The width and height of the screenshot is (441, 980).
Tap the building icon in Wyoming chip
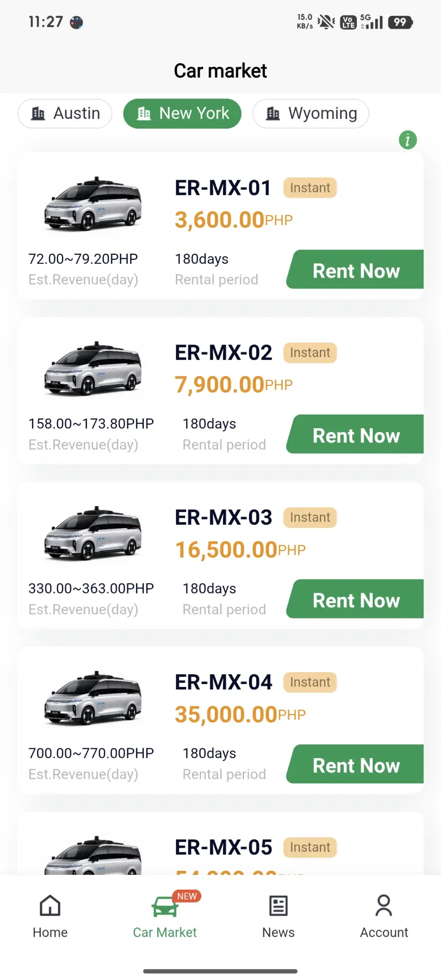pos(273,113)
